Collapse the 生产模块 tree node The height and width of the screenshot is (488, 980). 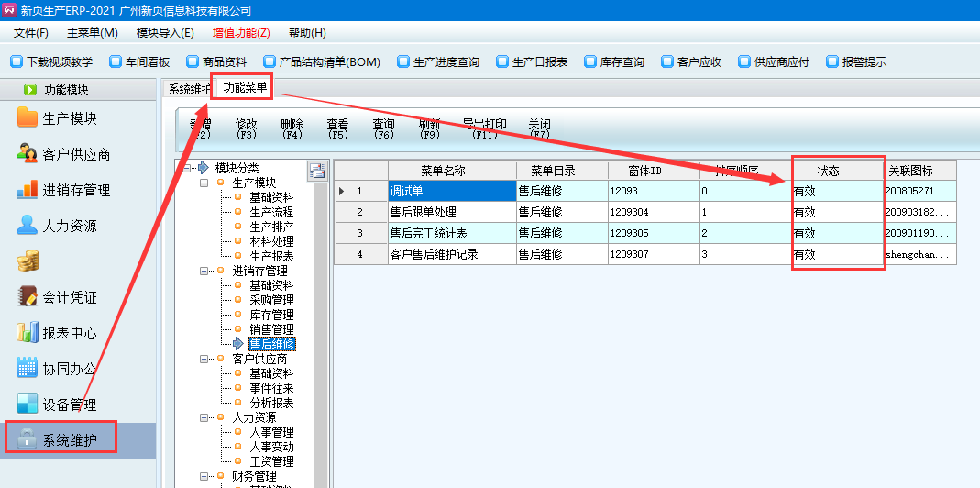pyautogui.click(x=205, y=183)
